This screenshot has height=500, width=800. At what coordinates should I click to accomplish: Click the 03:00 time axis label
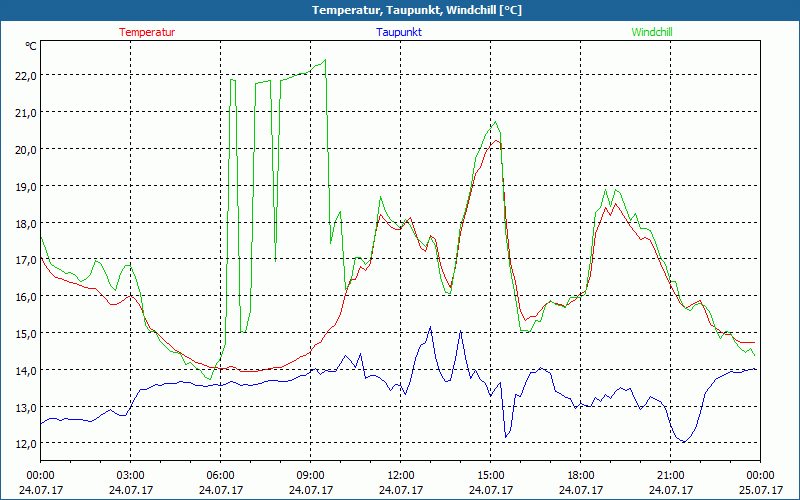130,475
